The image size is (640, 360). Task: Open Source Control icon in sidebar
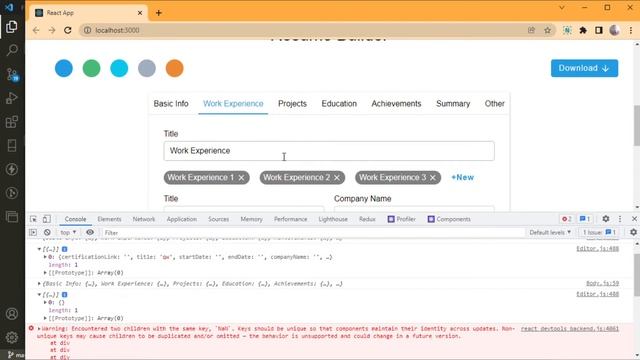click(11, 74)
